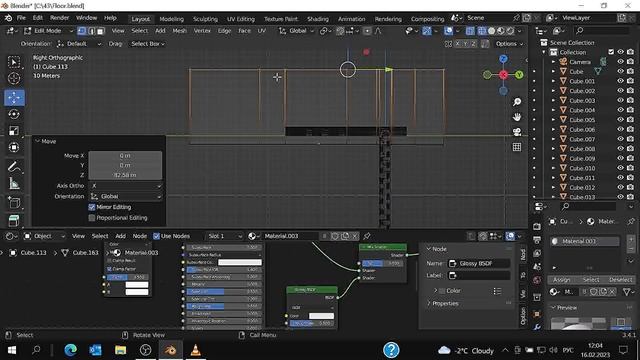Open the UV menu in viewport header
The width and height of the screenshot is (640, 360).
click(x=262, y=31)
